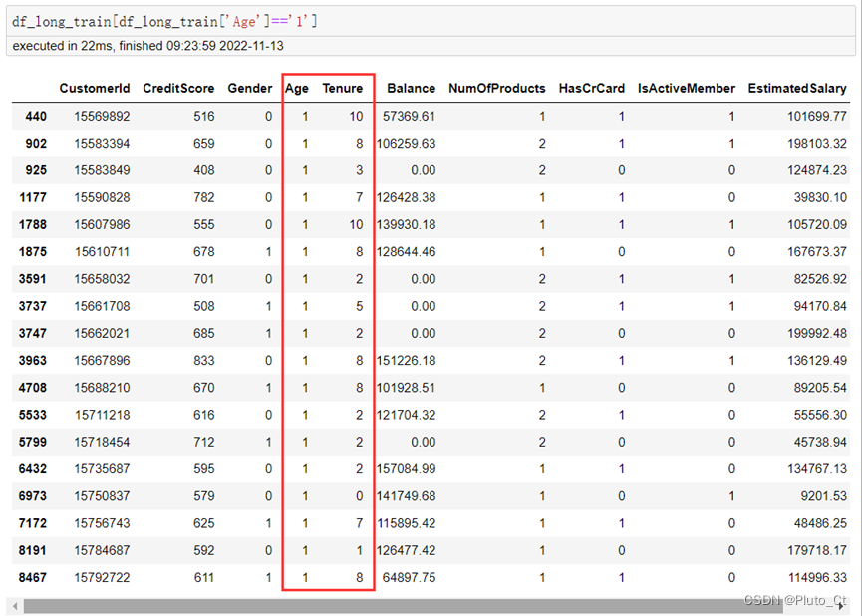Click the Balance column header
Viewport: 862px width, 616px height.
[411, 88]
